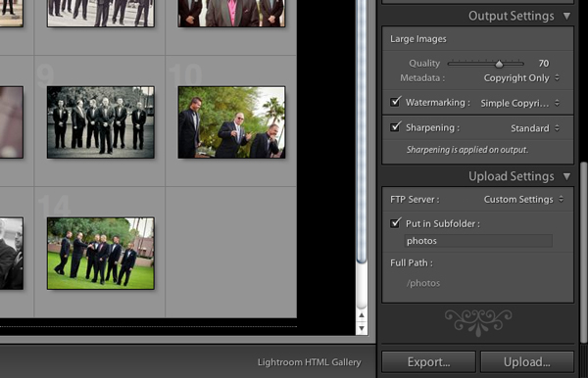588x378 pixels.
Task: Disable the Sharpening checkbox
Action: 395,126
